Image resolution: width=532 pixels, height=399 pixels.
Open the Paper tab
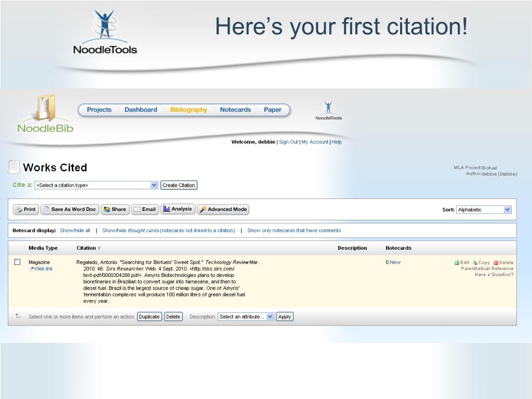[x=273, y=110]
